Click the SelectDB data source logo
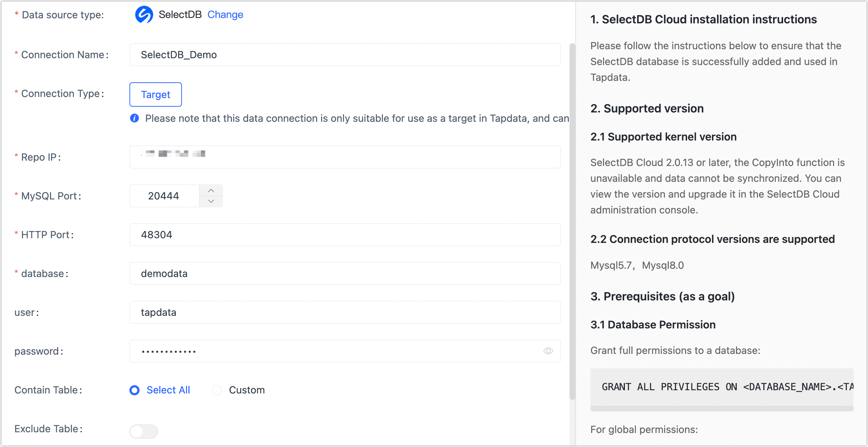 click(145, 15)
